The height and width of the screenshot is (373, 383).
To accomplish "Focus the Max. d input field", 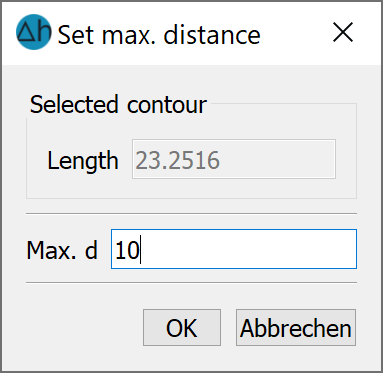I will point(234,249).
